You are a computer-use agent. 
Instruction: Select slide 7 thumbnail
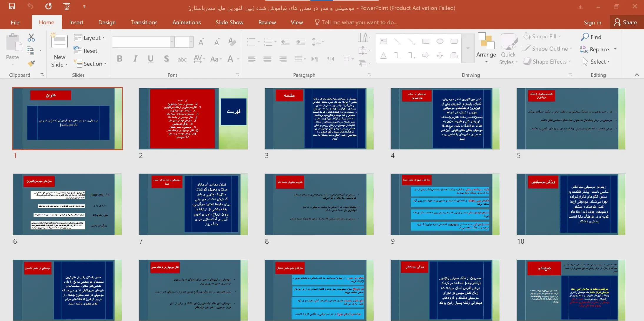point(193,204)
